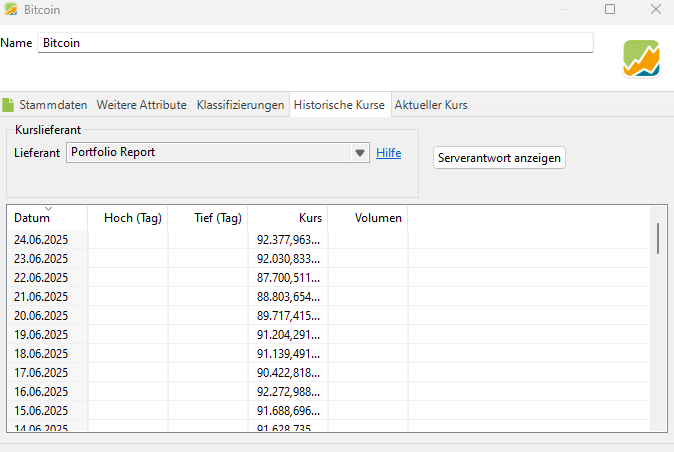Select the row dated 22.06.2025
This screenshot has height=452, width=674.
(x=328, y=277)
